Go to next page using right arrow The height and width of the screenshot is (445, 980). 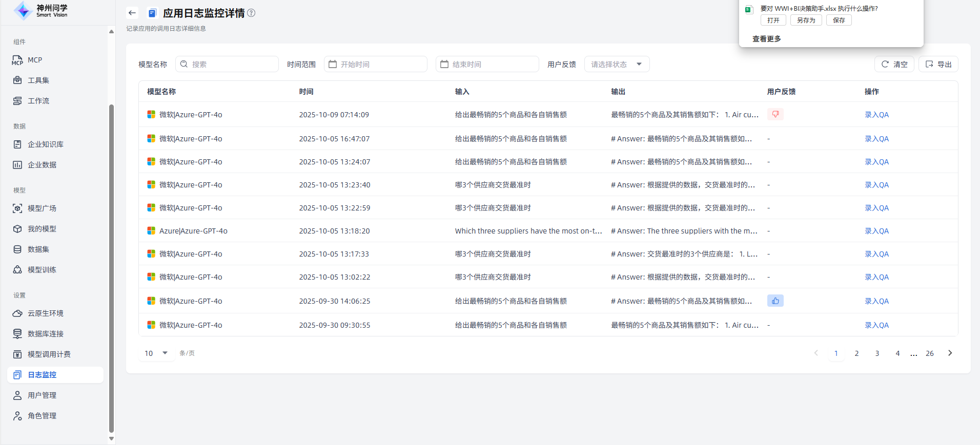coord(950,353)
